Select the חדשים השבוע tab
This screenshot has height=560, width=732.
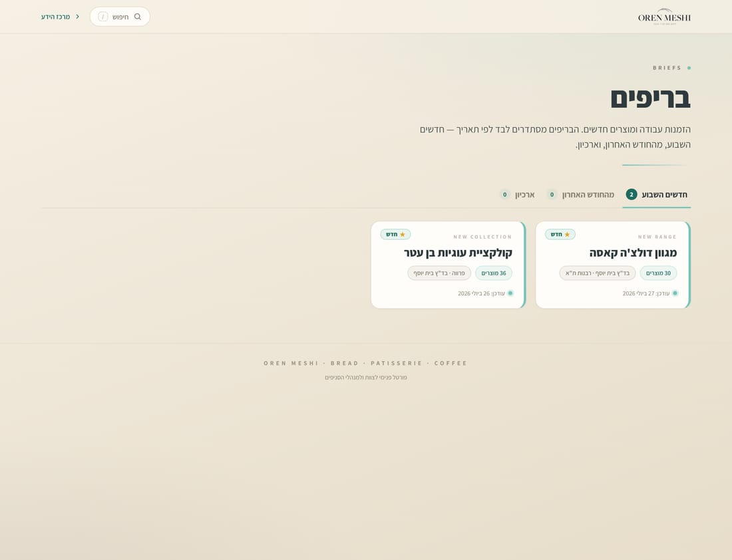point(656,195)
